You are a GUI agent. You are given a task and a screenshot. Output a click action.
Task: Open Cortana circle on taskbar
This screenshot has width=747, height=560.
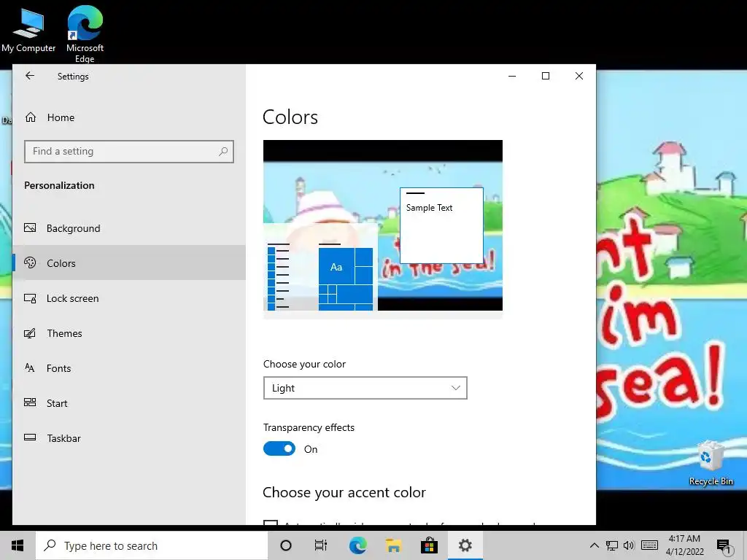click(285, 545)
